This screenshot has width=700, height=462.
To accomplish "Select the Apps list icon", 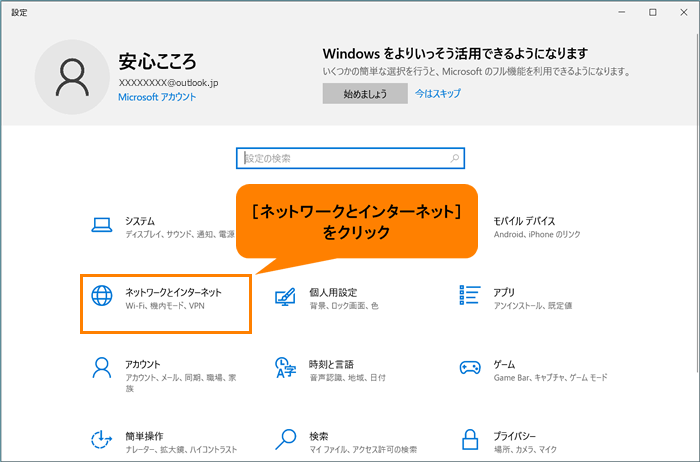I will pyautogui.click(x=470, y=296).
